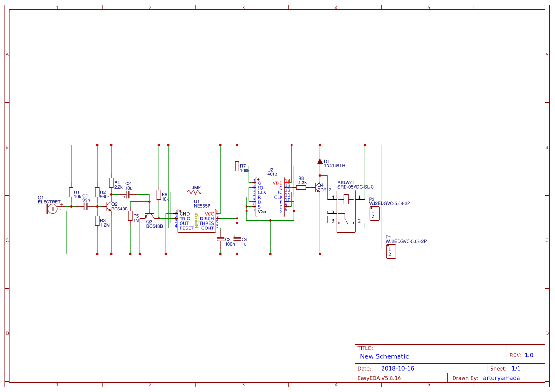Select transistor Q2 BC548B

pyautogui.click(x=108, y=207)
